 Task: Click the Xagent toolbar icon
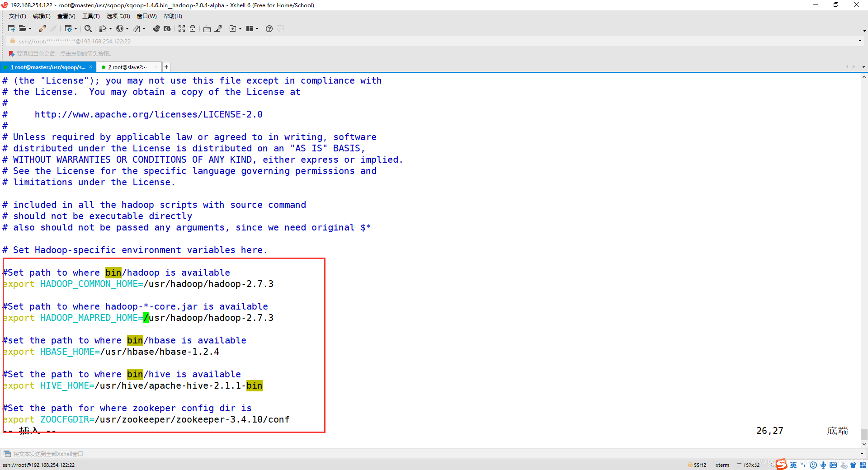point(167,28)
